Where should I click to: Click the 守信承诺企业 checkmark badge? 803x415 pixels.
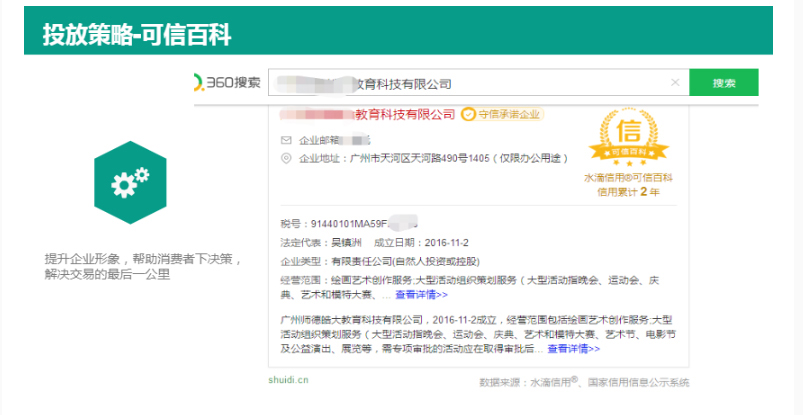(x=500, y=114)
